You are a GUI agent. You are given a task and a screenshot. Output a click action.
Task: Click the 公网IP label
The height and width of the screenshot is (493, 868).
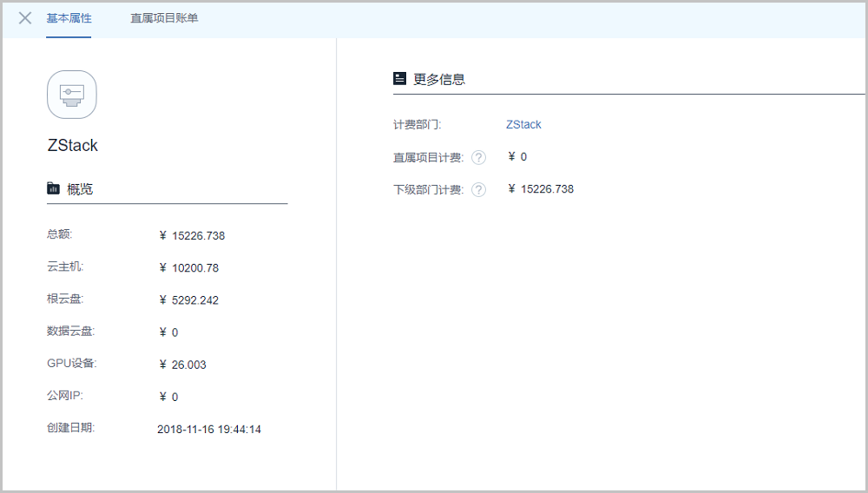pos(65,396)
